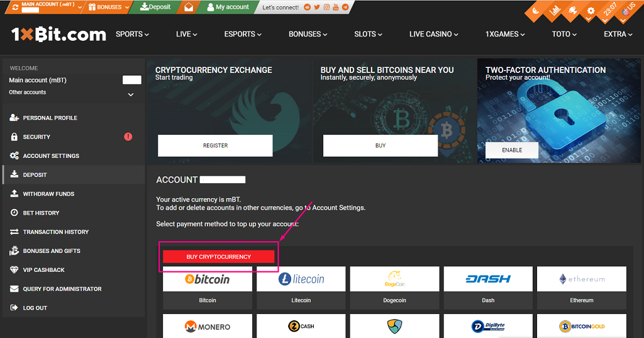Open the Instagram social link

[326, 7]
